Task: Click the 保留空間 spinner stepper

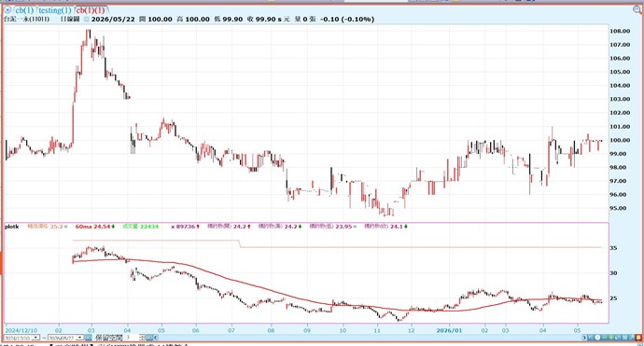Action: click(x=142, y=338)
